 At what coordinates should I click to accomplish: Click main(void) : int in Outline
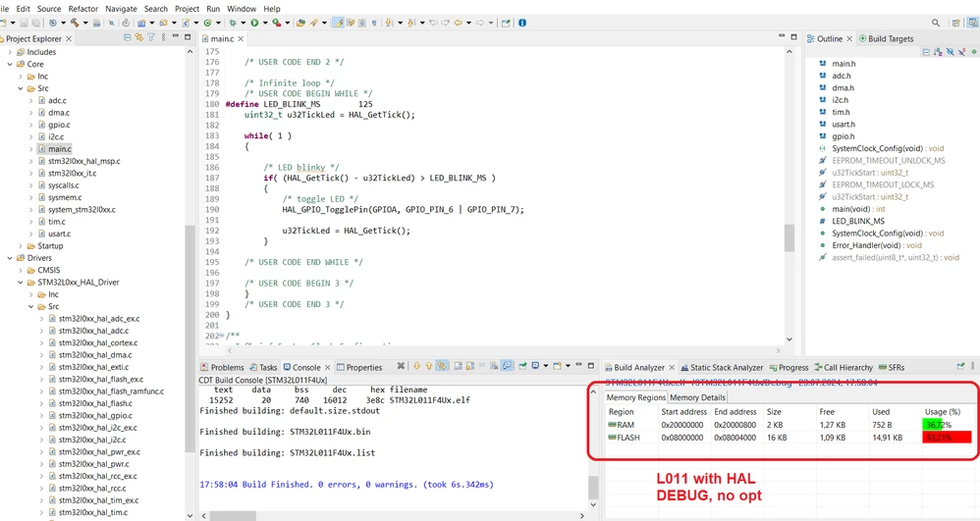[858, 209]
